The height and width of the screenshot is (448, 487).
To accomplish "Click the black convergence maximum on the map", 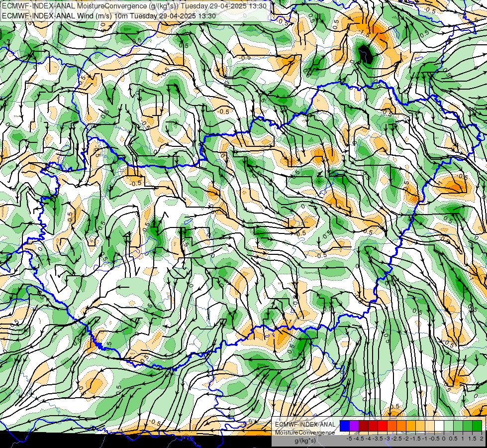I will (x=365, y=54).
